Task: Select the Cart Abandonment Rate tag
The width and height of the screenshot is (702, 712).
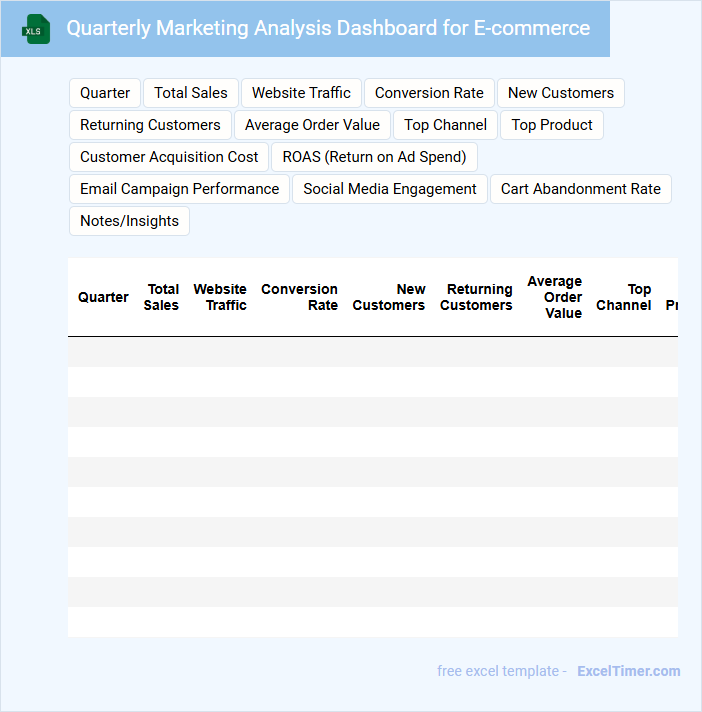Action: point(581,189)
